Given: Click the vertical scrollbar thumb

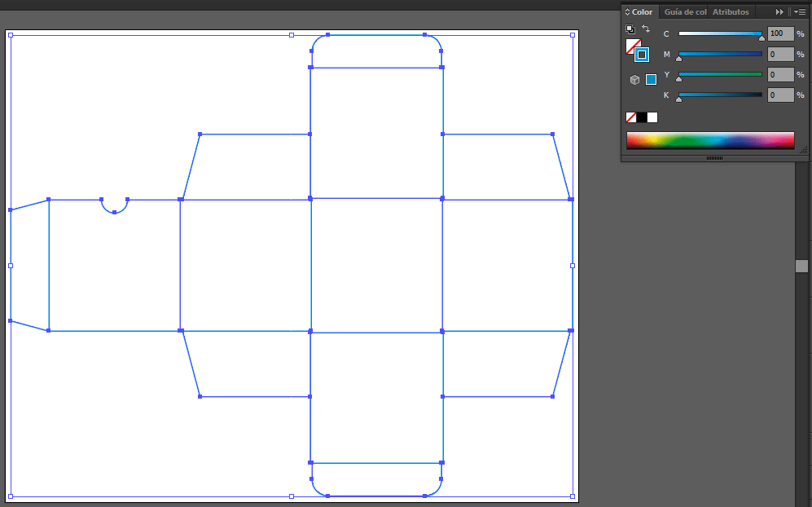Looking at the screenshot, I should pos(802,266).
